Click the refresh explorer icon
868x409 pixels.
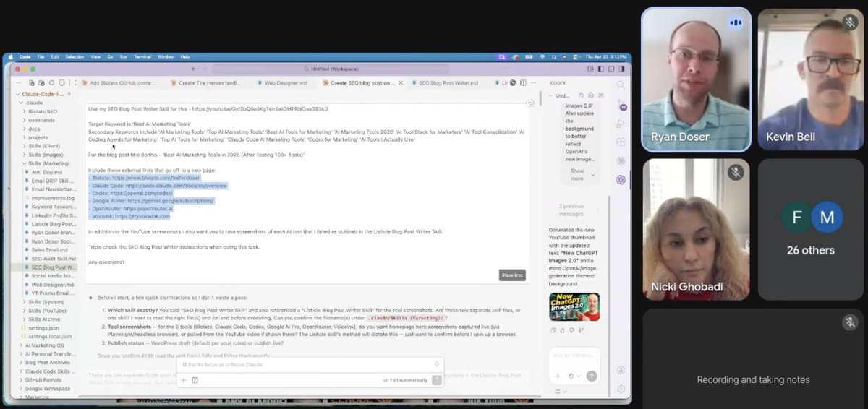pos(52,83)
